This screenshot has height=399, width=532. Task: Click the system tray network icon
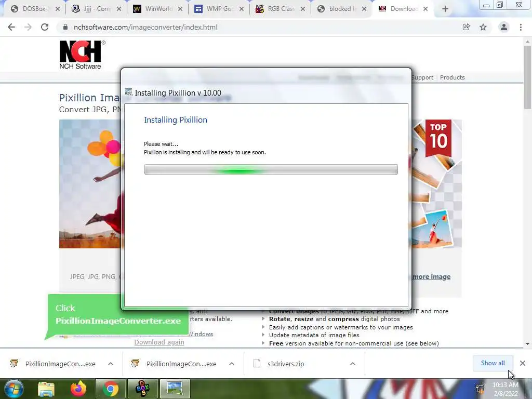(x=480, y=389)
